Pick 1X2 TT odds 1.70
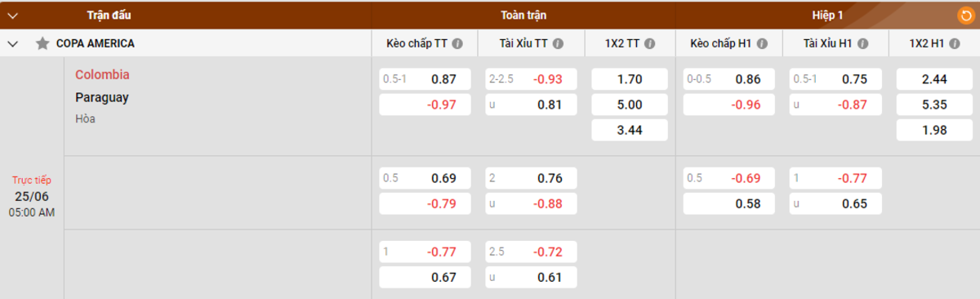980x299 pixels. point(630,79)
